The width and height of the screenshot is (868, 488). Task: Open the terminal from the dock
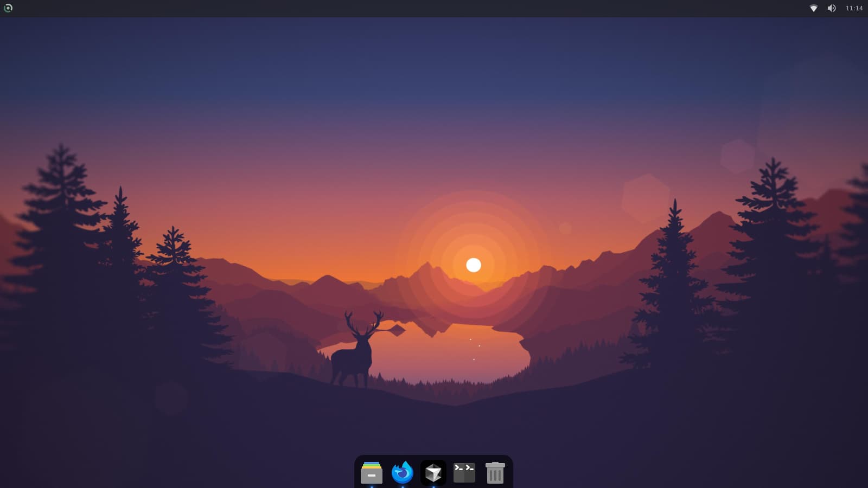coord(464,473)
